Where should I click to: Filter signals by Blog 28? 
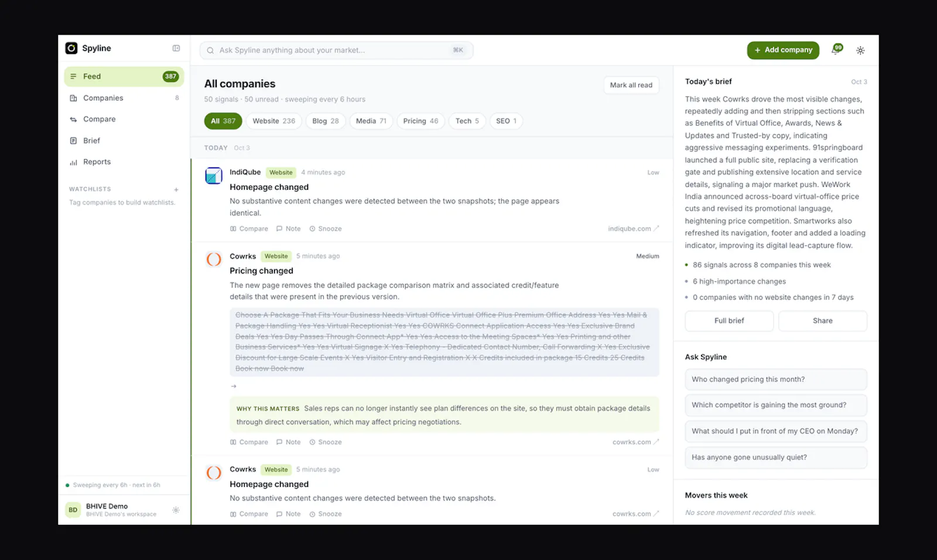point(326,121)
